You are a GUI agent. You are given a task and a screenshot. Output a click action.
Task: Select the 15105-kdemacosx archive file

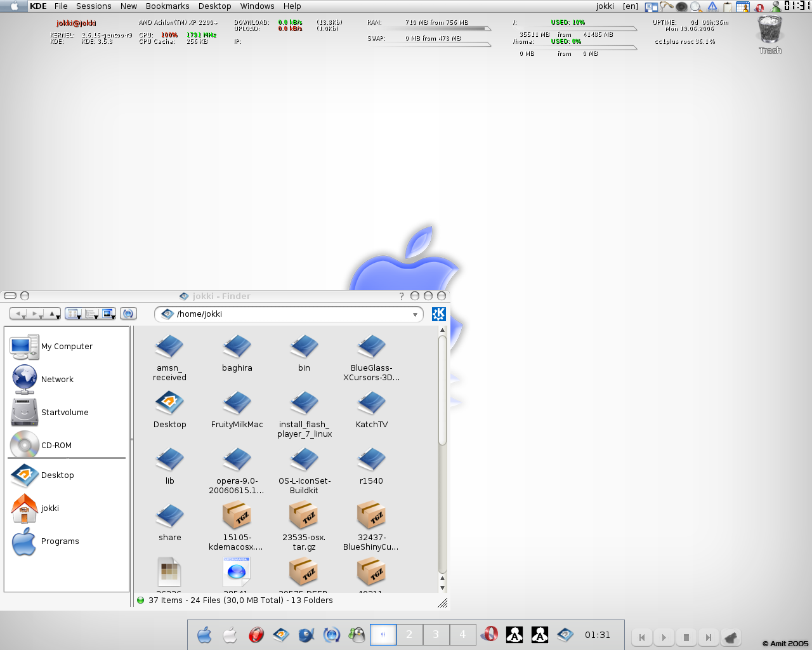click(x=237, y=526)
